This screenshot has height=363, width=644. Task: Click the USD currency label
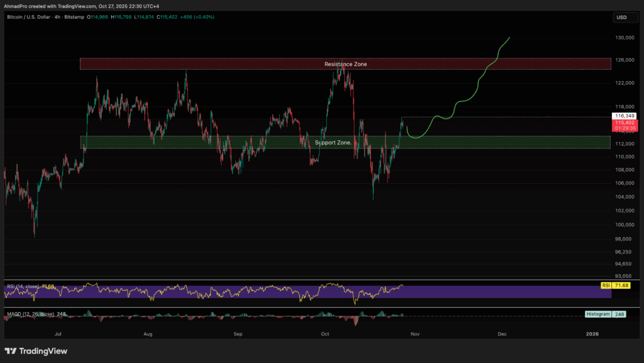621,17
